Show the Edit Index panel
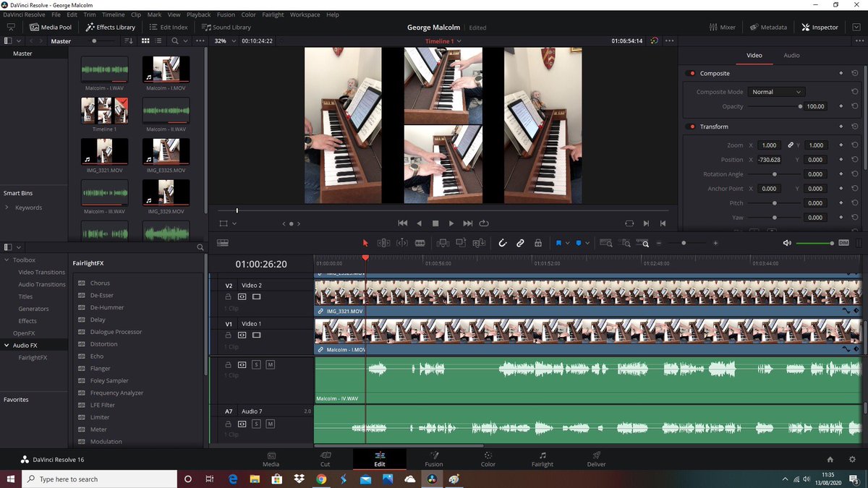The image size is (868, 488). click(169, 27)
